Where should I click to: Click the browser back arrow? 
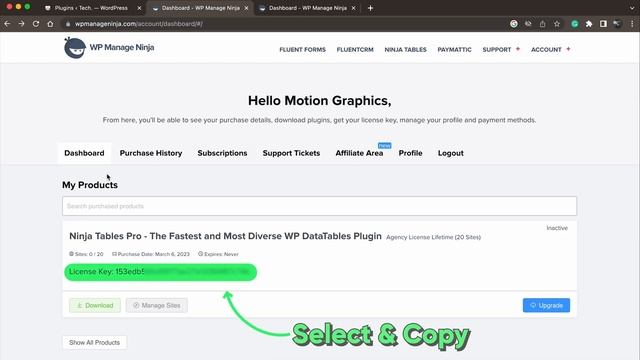(x=7, y=24)
